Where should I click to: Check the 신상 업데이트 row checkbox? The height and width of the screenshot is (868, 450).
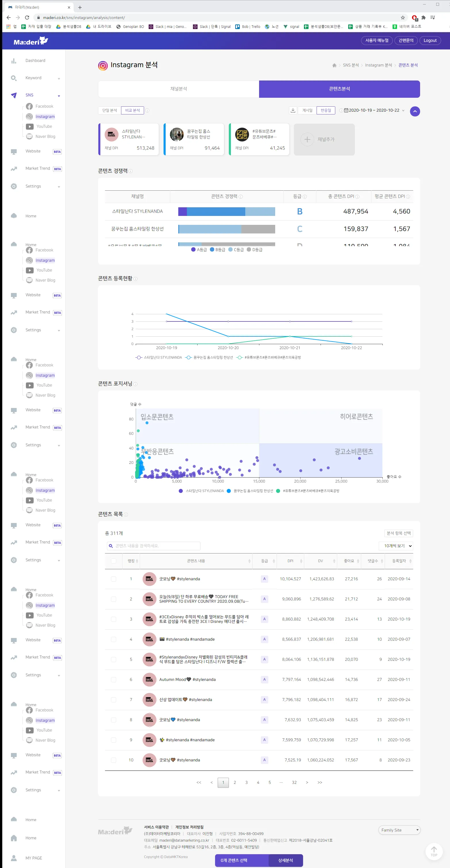point(114,700)
